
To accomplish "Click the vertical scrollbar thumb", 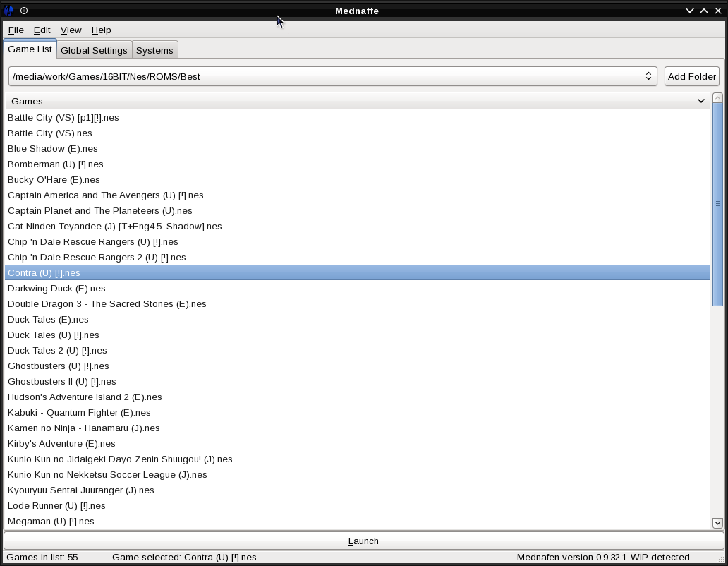I will pyautogui.click(x=717, y=204).
